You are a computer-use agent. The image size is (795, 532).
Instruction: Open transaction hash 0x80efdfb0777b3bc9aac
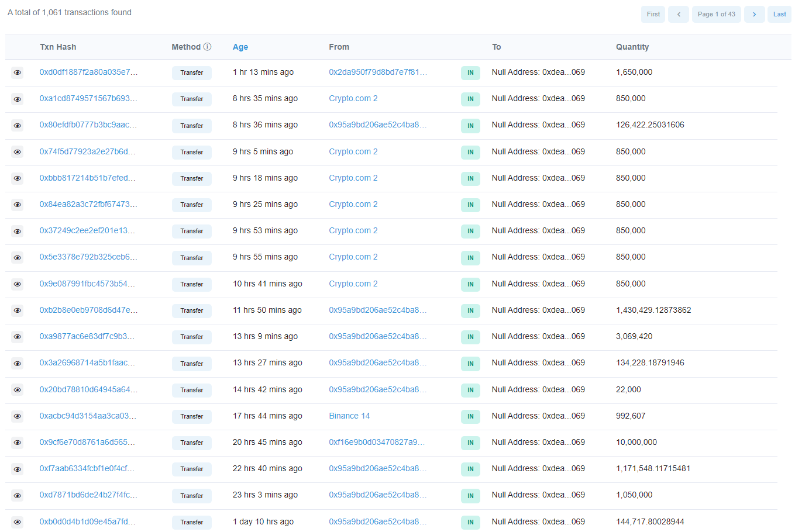point(88,125)
